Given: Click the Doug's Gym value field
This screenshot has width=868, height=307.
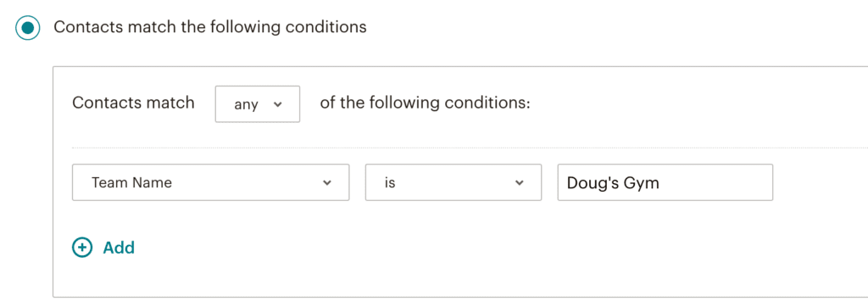Looking at the screenshot, I should (665, 182).
